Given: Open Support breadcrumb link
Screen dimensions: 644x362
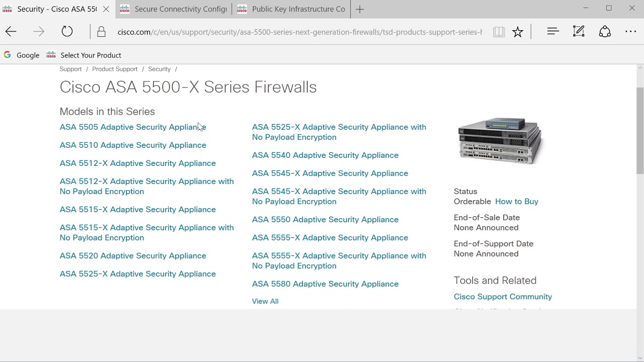Looking at the screenshot, I should [70, 69].
